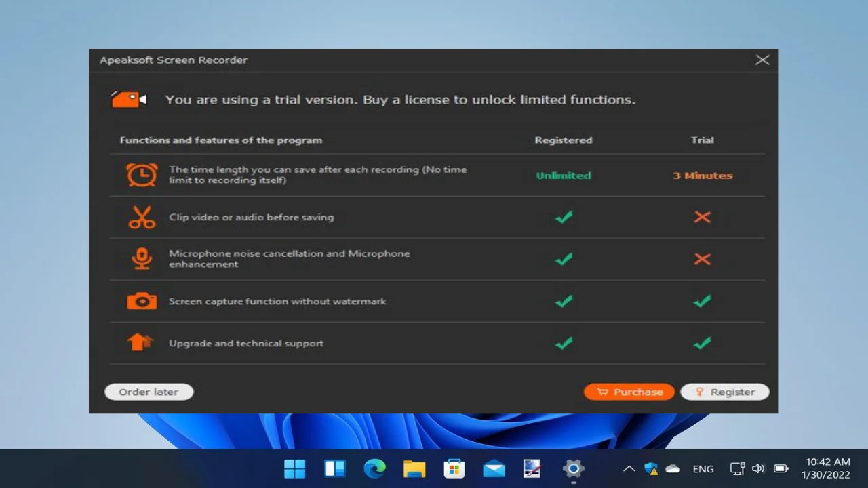Screen dimensions: 868x488
Task: Click the upgrade arrow icon
Action: click(x=140, y=342)
